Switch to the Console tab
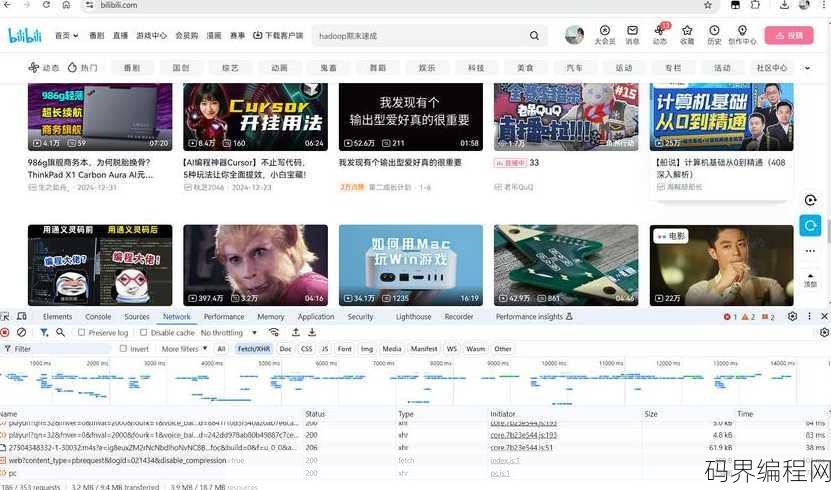 pyautogui.click(x=98, y=316)
